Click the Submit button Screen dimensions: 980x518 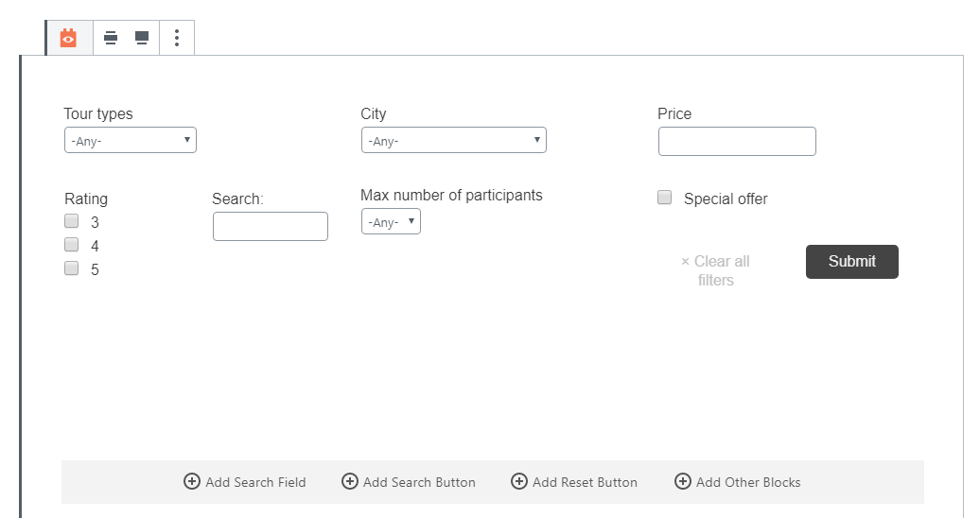(852, 262)
